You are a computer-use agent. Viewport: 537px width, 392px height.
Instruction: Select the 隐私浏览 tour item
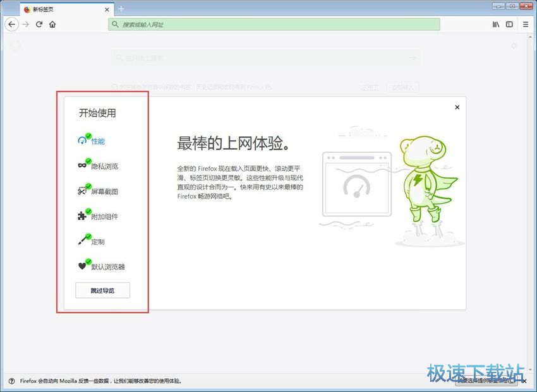tap(98, 165)
